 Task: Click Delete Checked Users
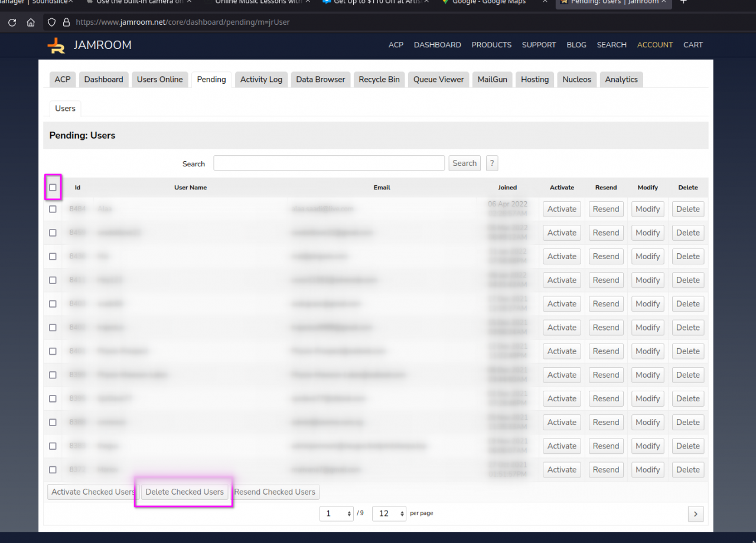click(x=185, y=492)
